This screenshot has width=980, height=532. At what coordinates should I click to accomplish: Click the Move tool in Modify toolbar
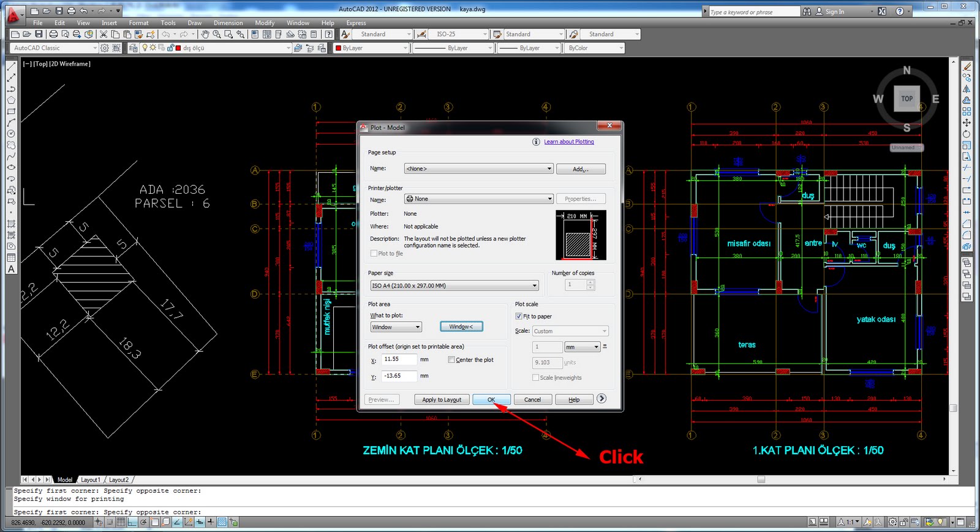(967, 123)
